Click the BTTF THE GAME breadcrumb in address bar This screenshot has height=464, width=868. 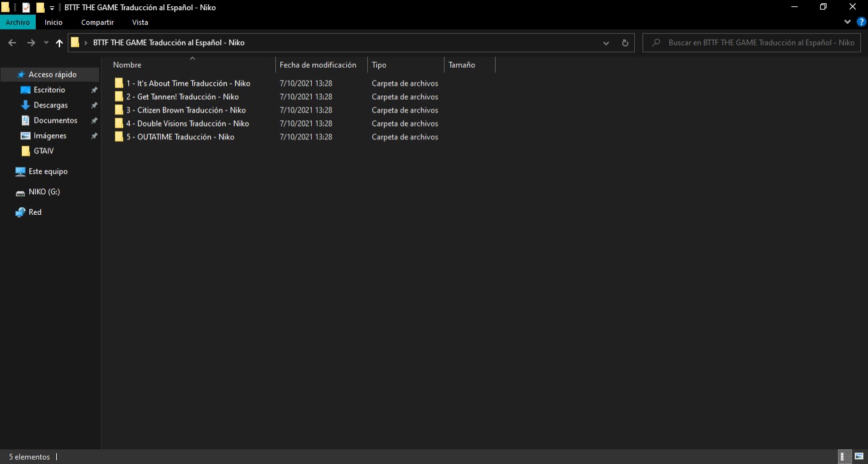[169, 43]
